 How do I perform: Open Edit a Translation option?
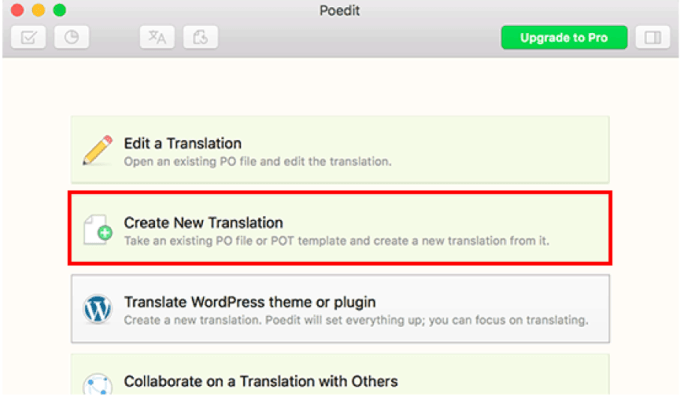point(182,143)
